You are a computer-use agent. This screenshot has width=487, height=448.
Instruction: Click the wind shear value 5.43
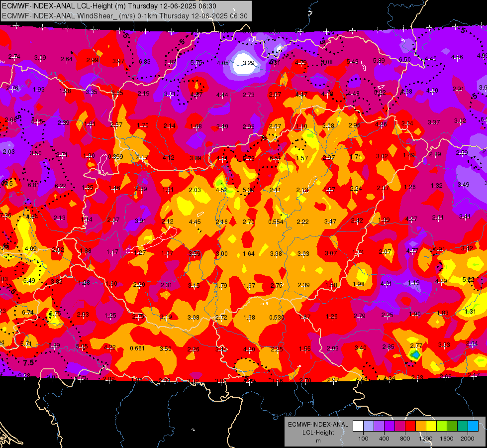click(353, 62)
